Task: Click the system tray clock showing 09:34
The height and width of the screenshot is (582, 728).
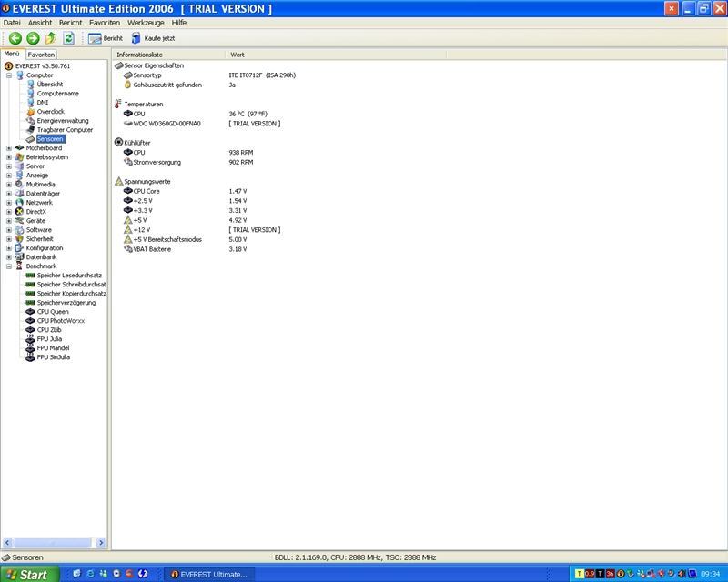Action: pyautogui.click(x=711, y=575)
